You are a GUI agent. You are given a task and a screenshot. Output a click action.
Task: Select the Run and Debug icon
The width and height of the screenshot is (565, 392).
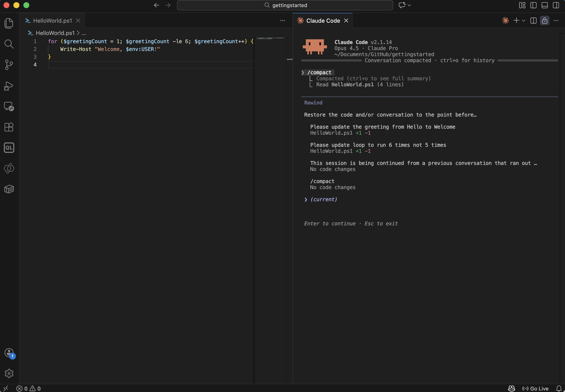(x=9, y=86)
